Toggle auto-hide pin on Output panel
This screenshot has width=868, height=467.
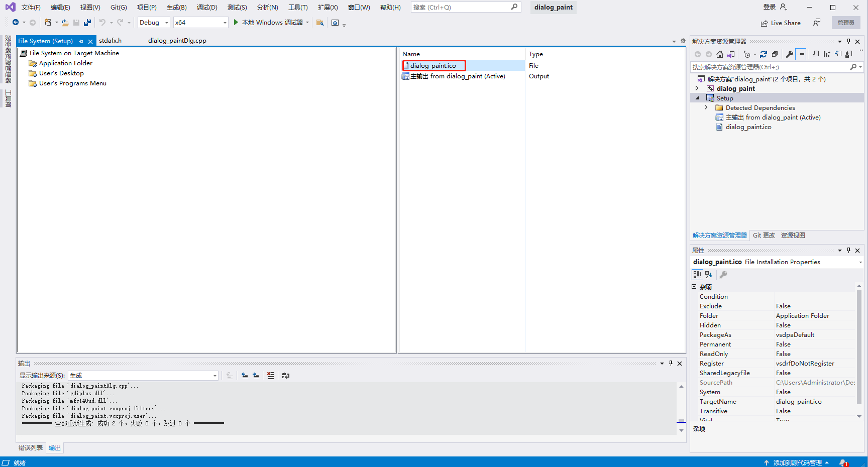(x=671, y=364)
